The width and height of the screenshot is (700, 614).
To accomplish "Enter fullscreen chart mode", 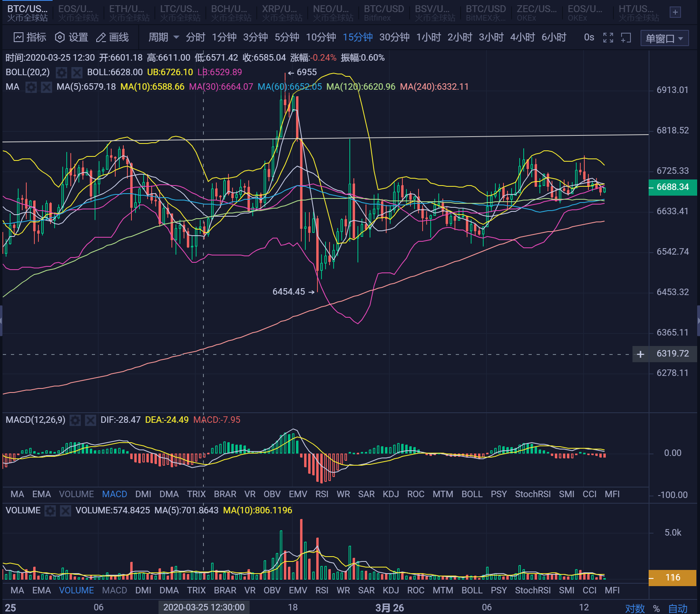I will click(608, 38).
